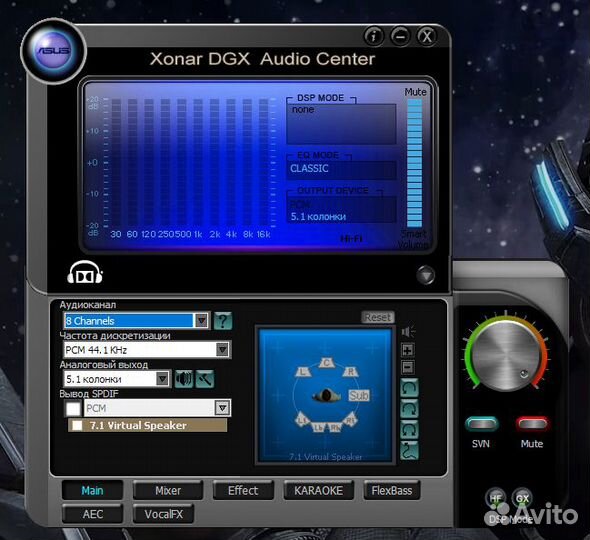Click the information icon in title bar

pyautogui.click(x=374, y=37)
